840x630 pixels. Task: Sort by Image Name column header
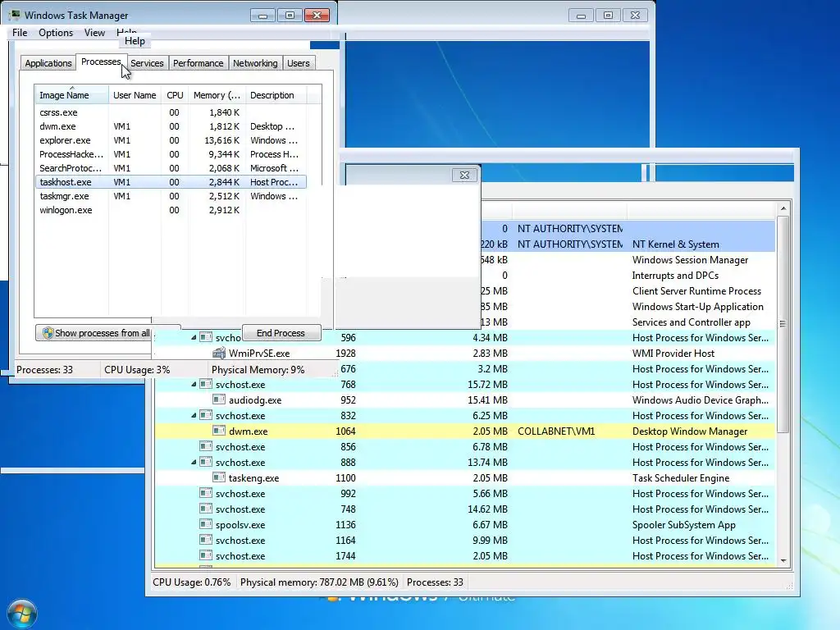click(72, 95)
